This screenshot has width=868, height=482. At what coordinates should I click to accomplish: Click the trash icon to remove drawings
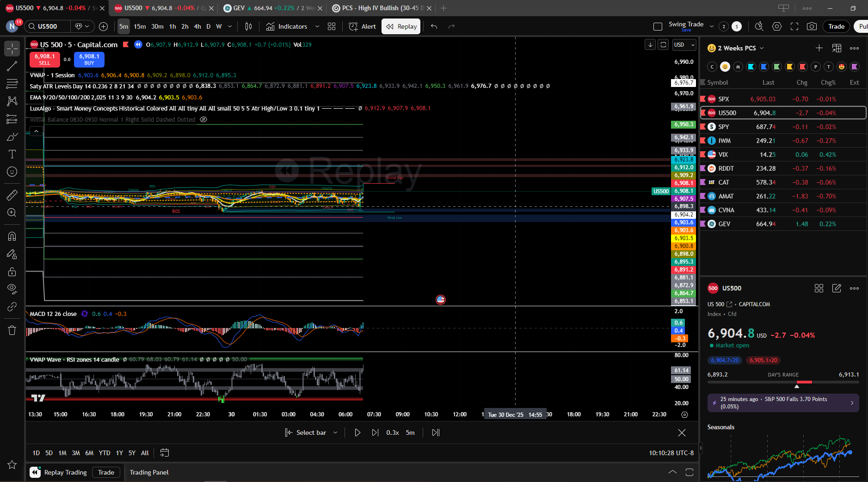12,330
